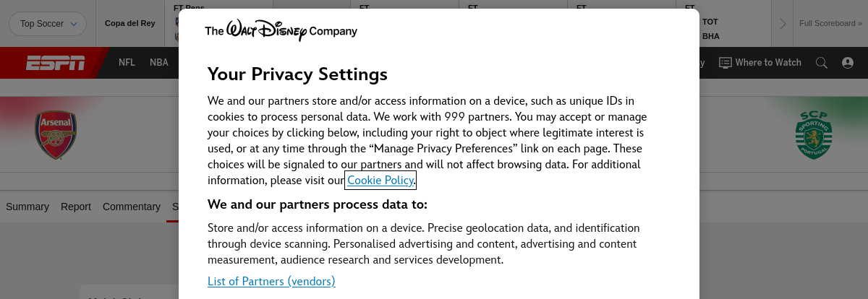Click the Where to Watch label
Screen dimensions: 868x299
click(x=768, y=63)
